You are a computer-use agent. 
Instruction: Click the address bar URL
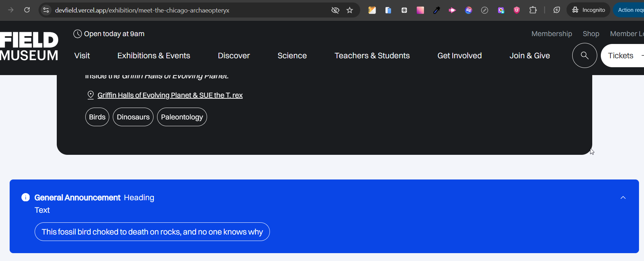pyautogui.click(x=142, y=10)
